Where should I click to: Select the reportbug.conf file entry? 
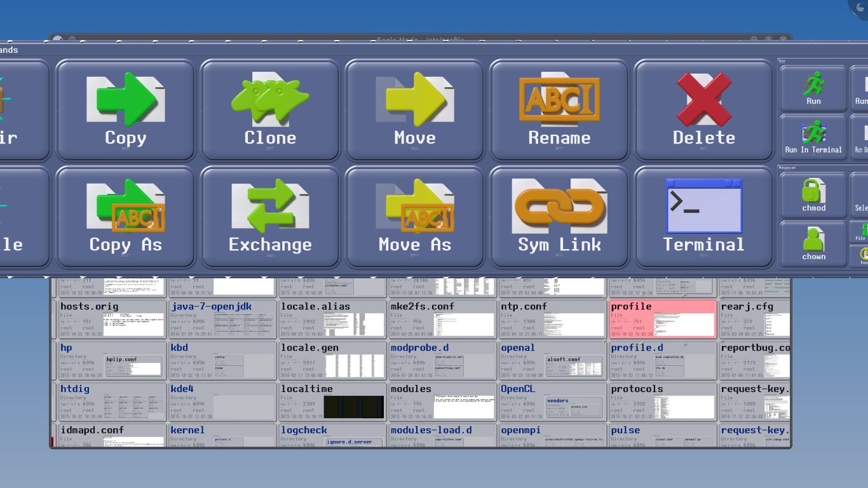(755, 360)
